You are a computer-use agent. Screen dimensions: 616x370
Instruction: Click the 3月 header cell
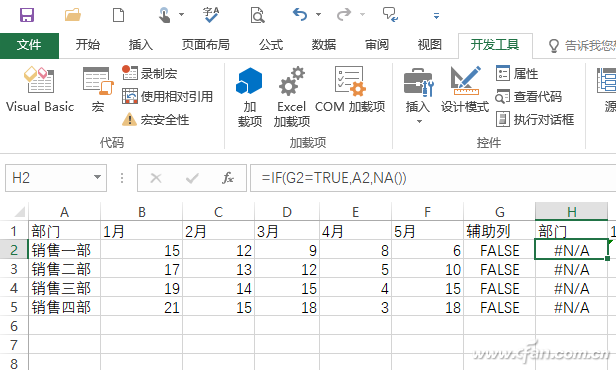(x=287, y=231)
